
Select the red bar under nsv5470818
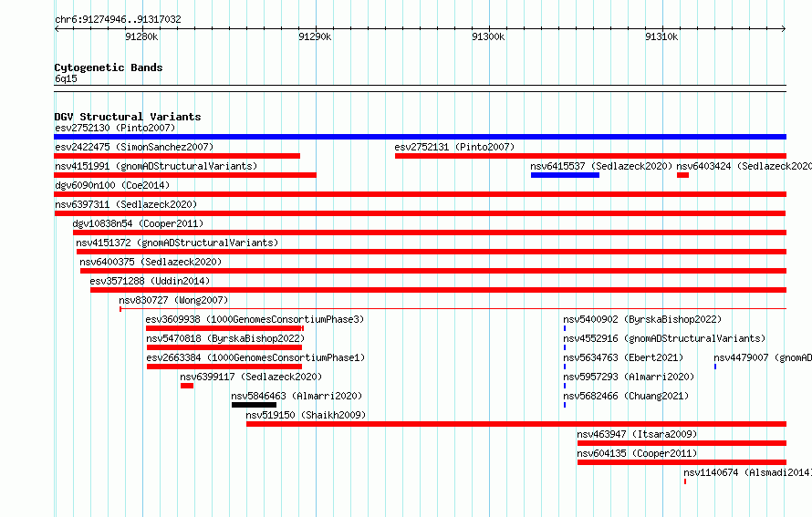pos(224,347)
